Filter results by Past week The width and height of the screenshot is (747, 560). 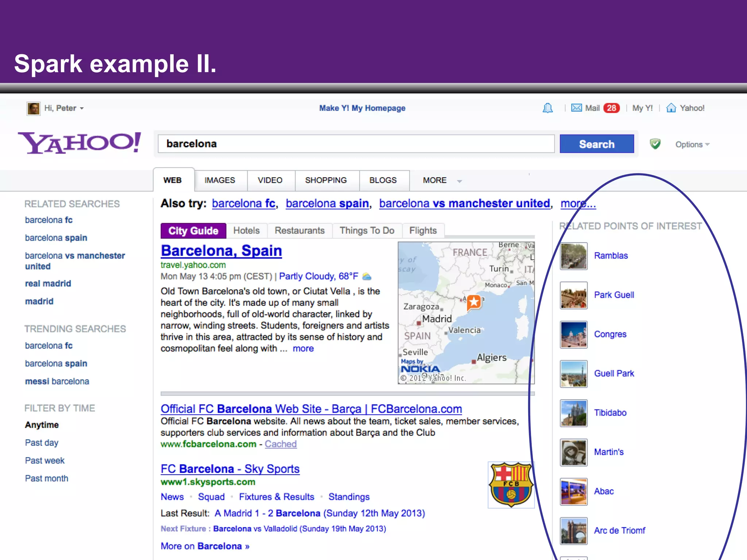point(44,460)
